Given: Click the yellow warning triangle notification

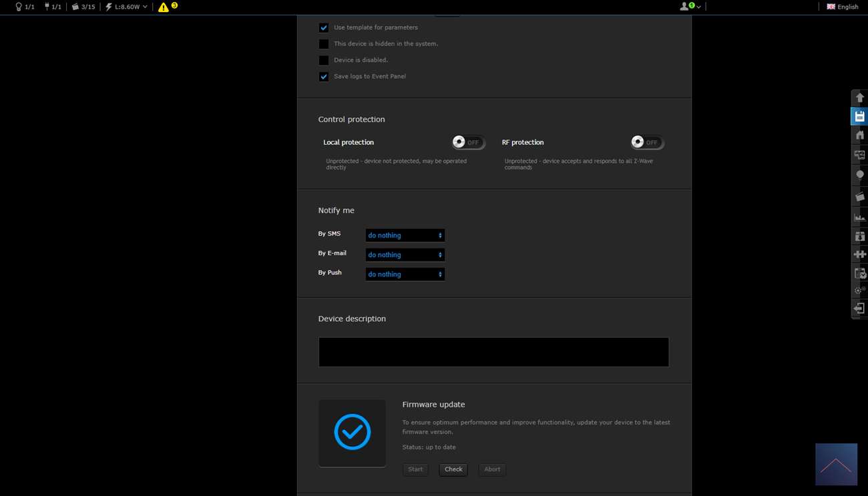Looking at the screenshot, I should click(x=164, y=7).
